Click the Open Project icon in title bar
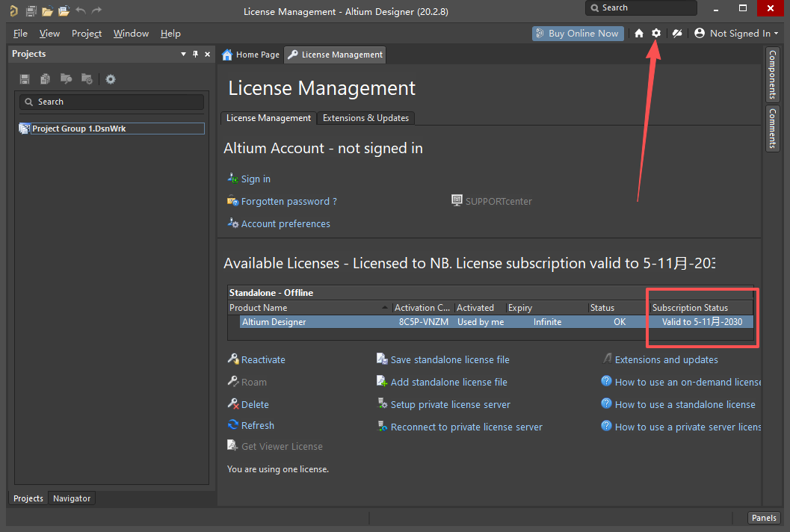This screenshot has height=532, width=790. pos(64,11)
